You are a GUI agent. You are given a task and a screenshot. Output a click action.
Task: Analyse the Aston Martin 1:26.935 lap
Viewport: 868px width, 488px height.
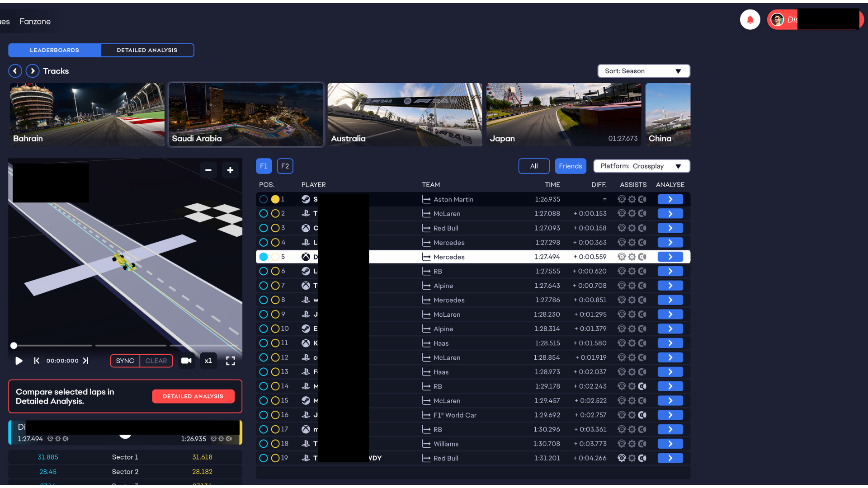click(x=670, y=199)
